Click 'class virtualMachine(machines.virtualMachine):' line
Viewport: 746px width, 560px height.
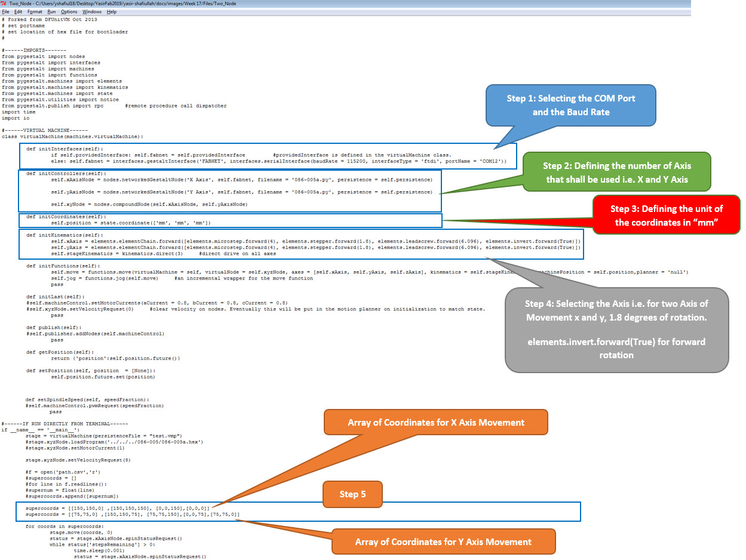pos(72,136)
